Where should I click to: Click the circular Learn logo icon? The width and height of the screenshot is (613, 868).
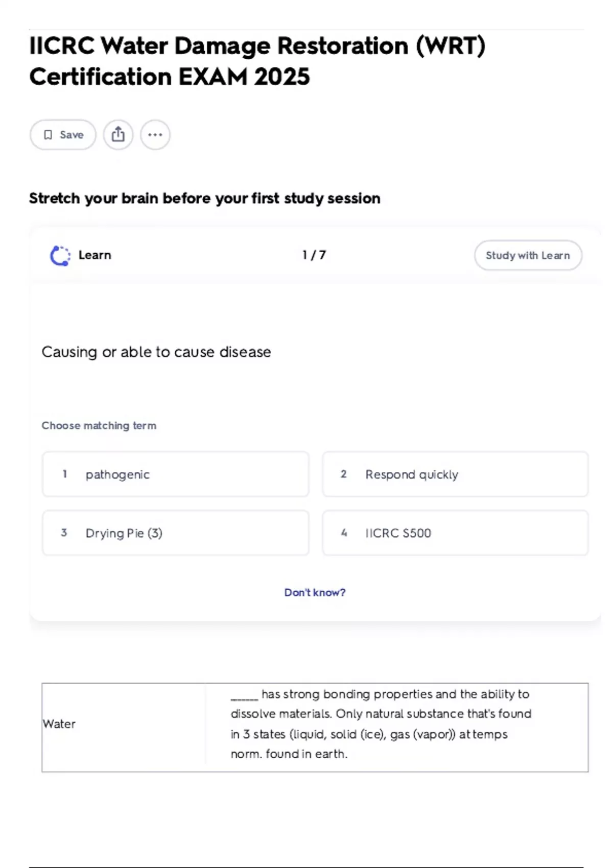[x=60, y=256]
